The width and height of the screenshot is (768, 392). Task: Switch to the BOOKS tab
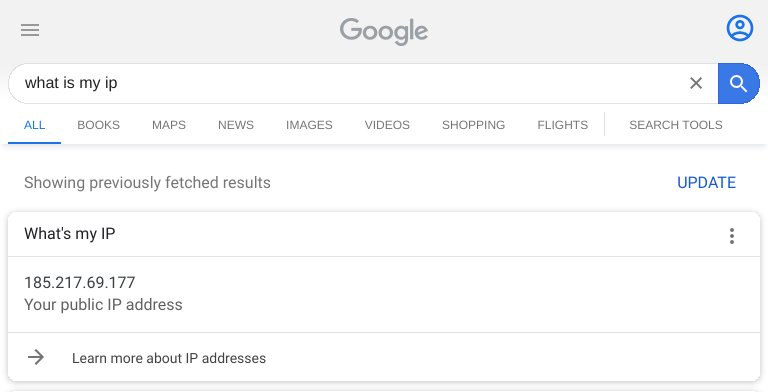pyautogui.click(x=98, y=125)
